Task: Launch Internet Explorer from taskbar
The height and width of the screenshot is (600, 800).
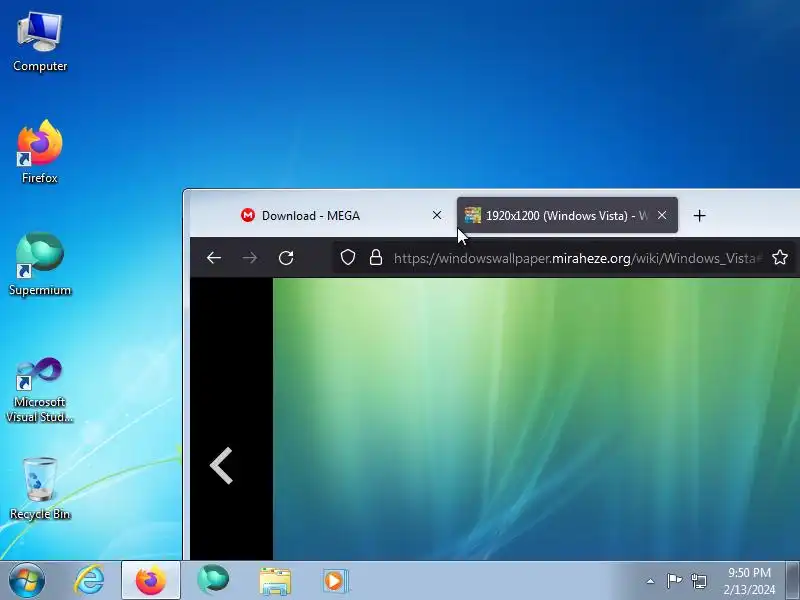Action: point(89,581)
